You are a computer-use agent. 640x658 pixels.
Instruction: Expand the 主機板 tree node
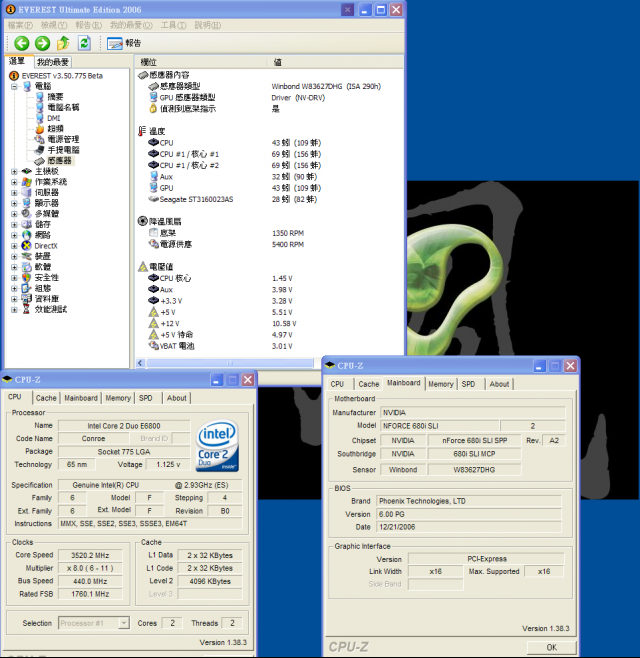coord(14,171)
